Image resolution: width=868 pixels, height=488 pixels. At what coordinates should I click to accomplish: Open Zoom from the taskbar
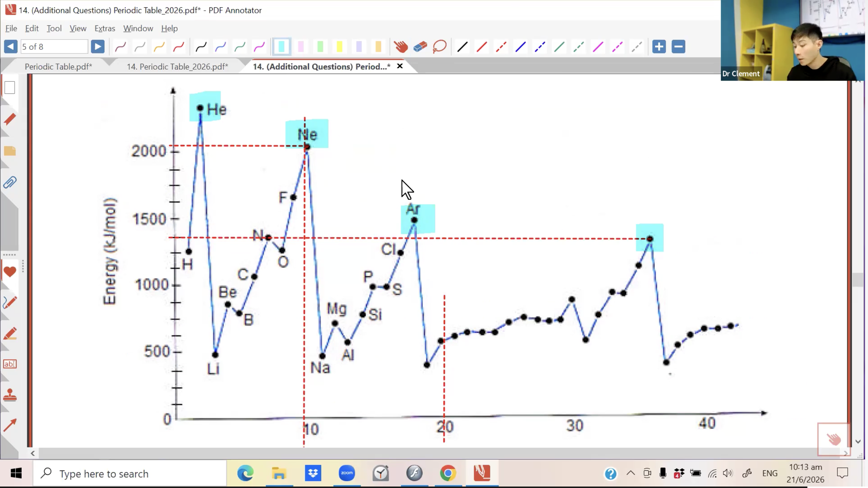pyautogui.click(x=346, y=473)
